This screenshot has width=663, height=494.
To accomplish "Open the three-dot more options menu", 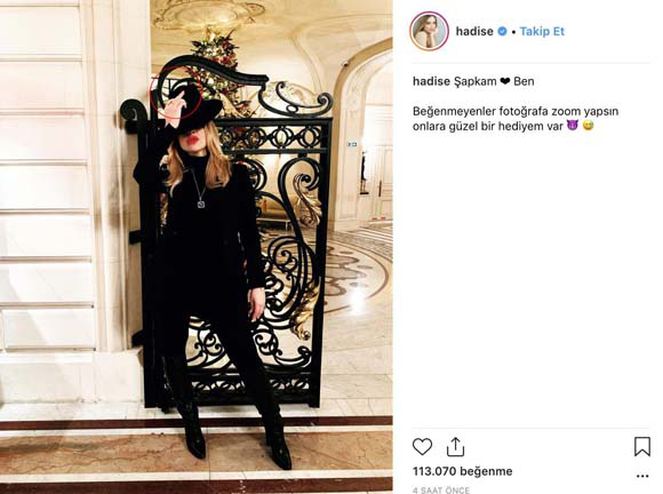I will (642, 476).
